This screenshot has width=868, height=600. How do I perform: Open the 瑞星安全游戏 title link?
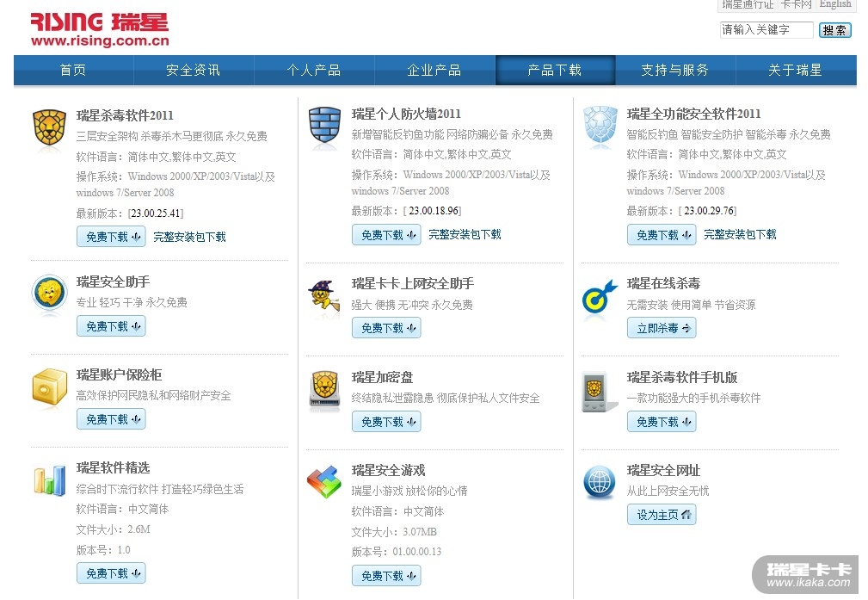[388, 470]
